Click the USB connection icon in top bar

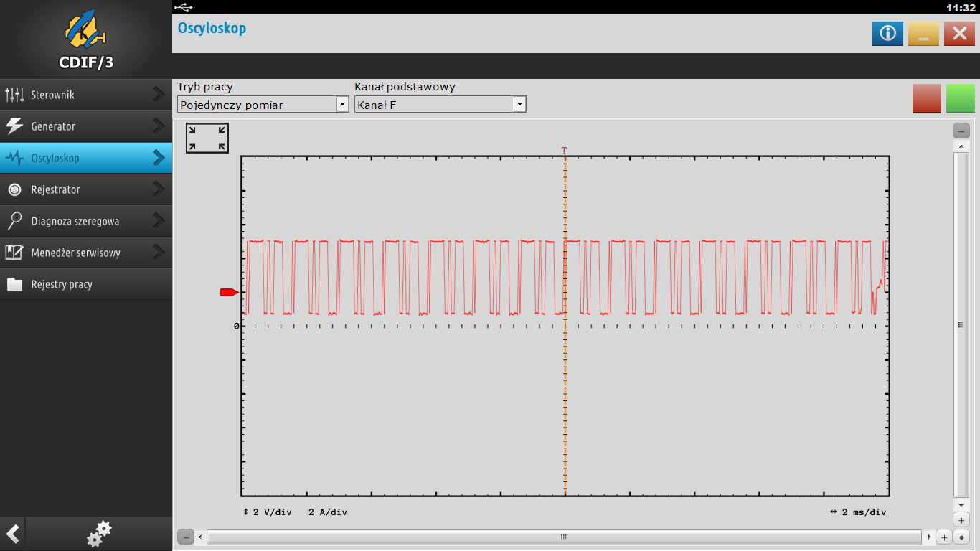[x=184, y=7]
